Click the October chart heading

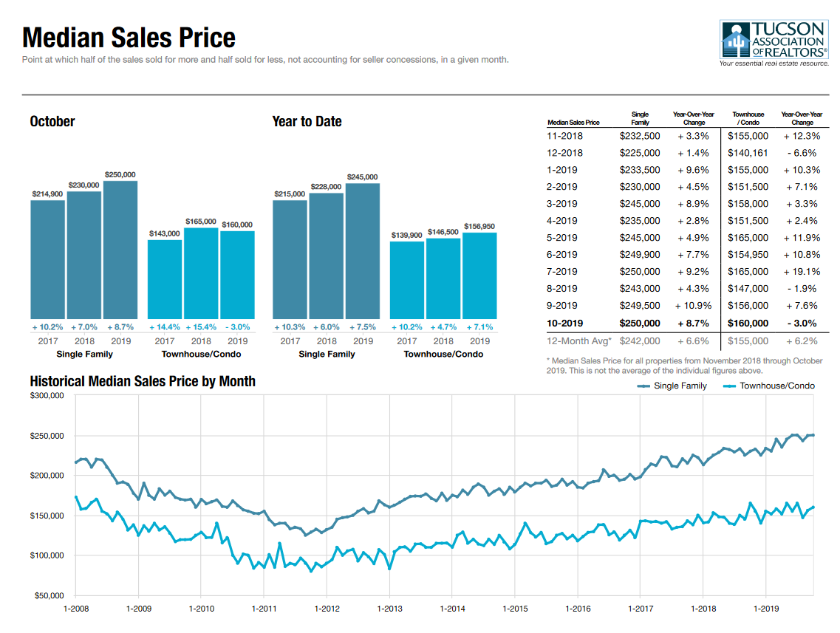click(52, 121)
